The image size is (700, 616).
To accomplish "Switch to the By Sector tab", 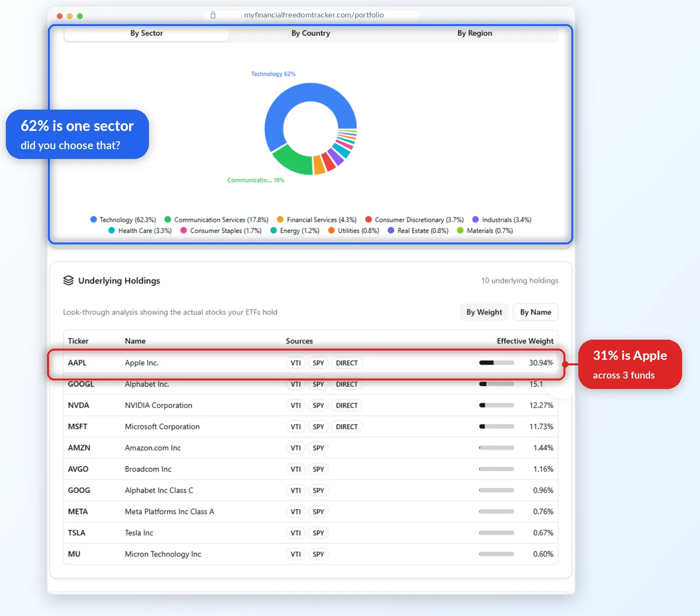I will coord(146,33).
